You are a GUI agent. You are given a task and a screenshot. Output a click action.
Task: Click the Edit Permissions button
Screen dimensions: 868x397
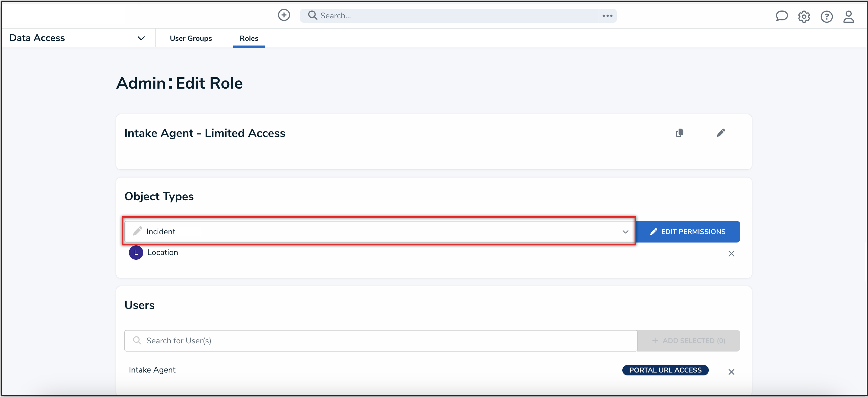pyautogui.click(x=688, y=232)
